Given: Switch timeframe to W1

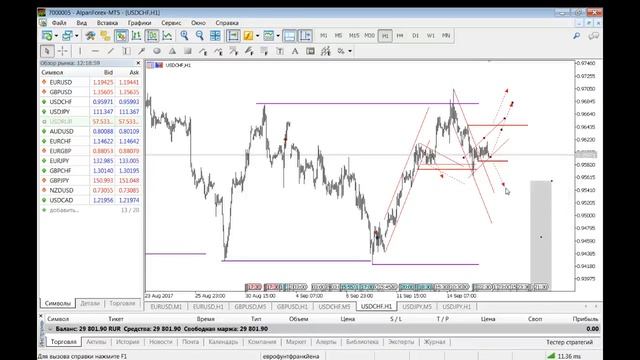Looking at the screenshot, I should coord(431,36).
